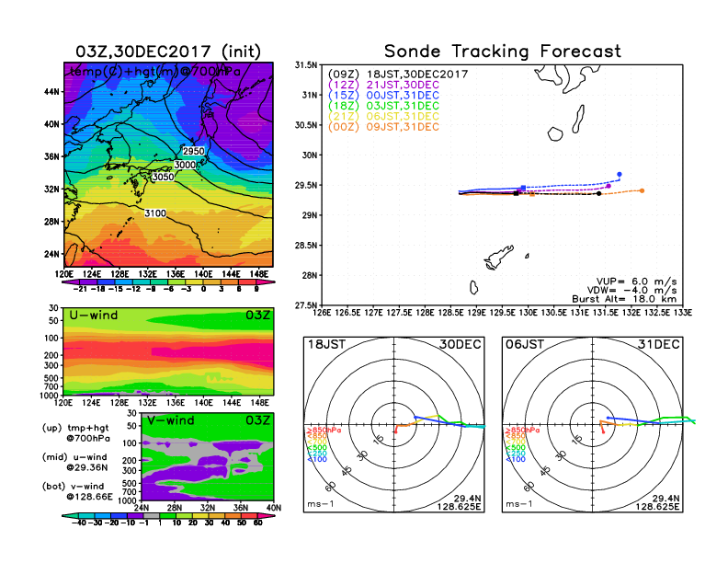Click the round island outline near 30.3N
This screenshot has width=728, height=563.
coord(555,134)
